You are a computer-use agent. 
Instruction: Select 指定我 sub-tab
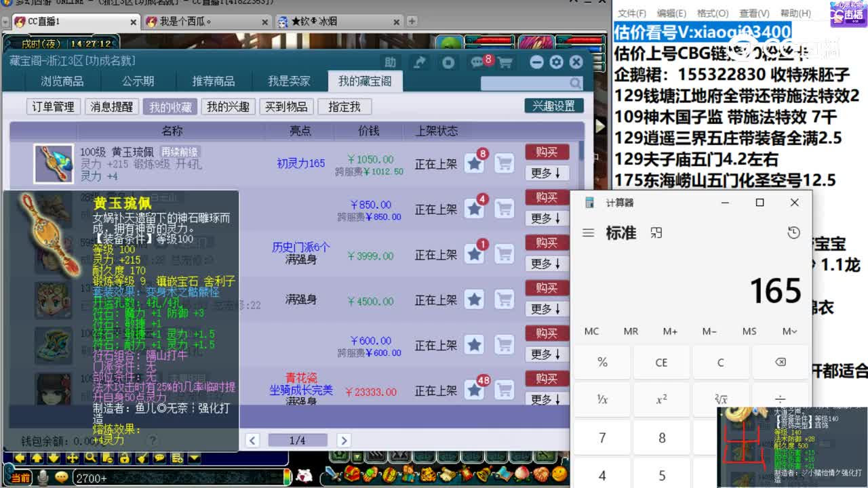click(344, 107)
